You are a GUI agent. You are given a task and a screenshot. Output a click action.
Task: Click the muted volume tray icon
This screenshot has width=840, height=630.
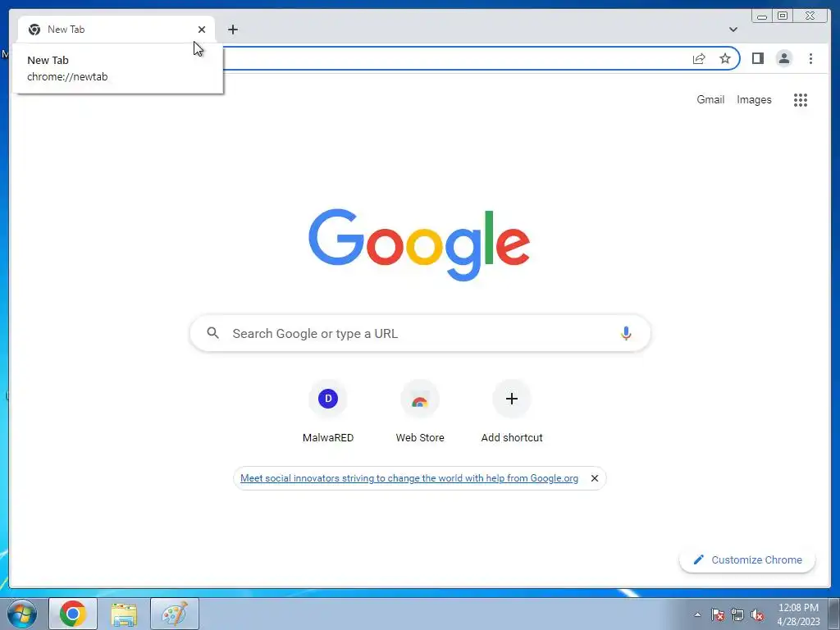[x=757, y=614]
